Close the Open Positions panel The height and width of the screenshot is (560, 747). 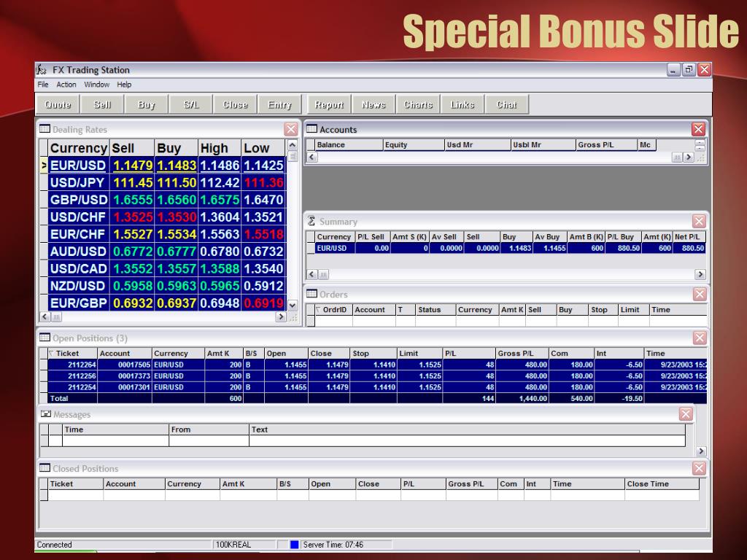click(x=700, y=338)
